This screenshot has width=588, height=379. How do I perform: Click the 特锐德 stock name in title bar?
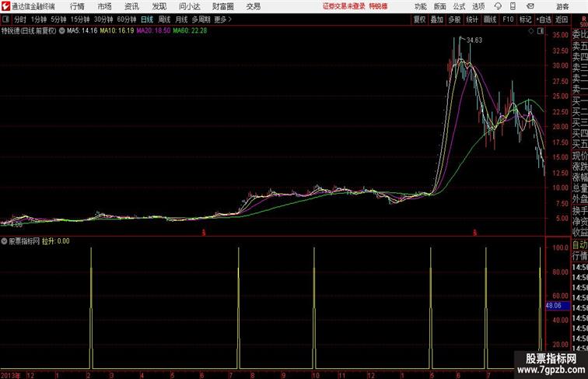coord(378,6)
